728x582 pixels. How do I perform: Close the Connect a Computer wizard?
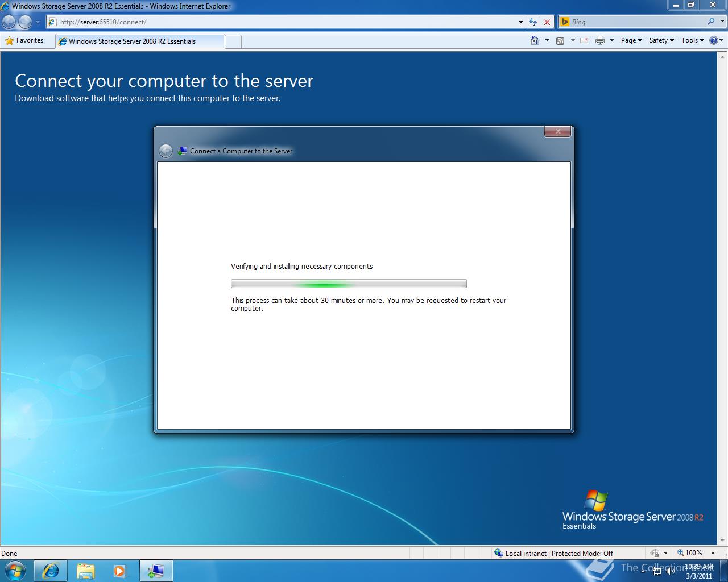click(x=558, y=131)
